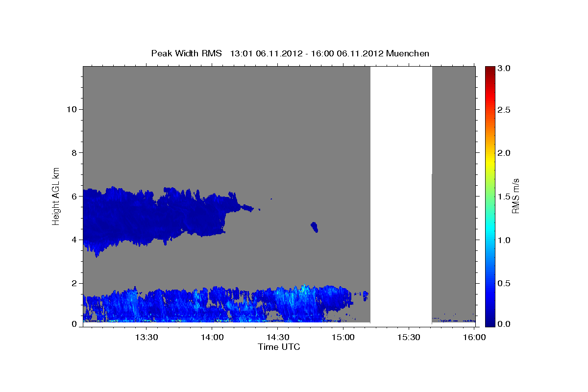Click the colorbar value 3.0
This screenshot has height=392, width=588.
point(504,69)
